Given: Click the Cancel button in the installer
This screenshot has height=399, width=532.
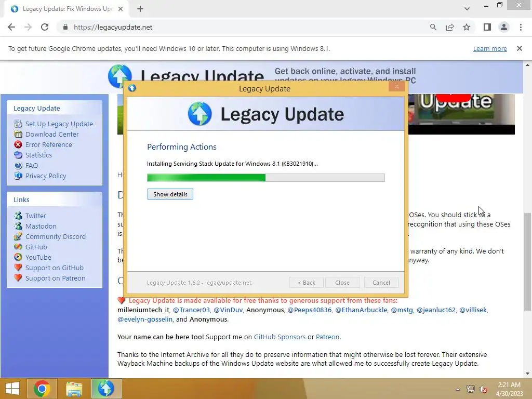Looking at the screenshot, I should (x=381, y=283).
